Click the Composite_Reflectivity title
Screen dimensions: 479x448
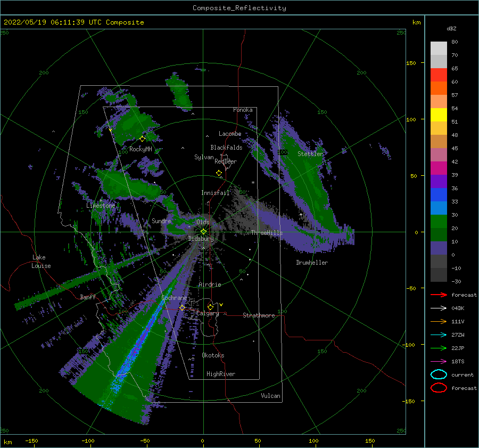click(240, 8)
